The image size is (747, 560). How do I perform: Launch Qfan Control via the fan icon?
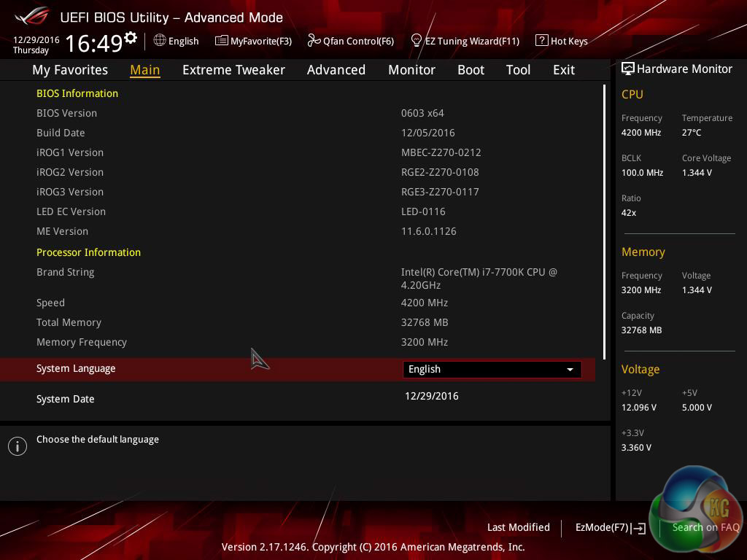314,41
